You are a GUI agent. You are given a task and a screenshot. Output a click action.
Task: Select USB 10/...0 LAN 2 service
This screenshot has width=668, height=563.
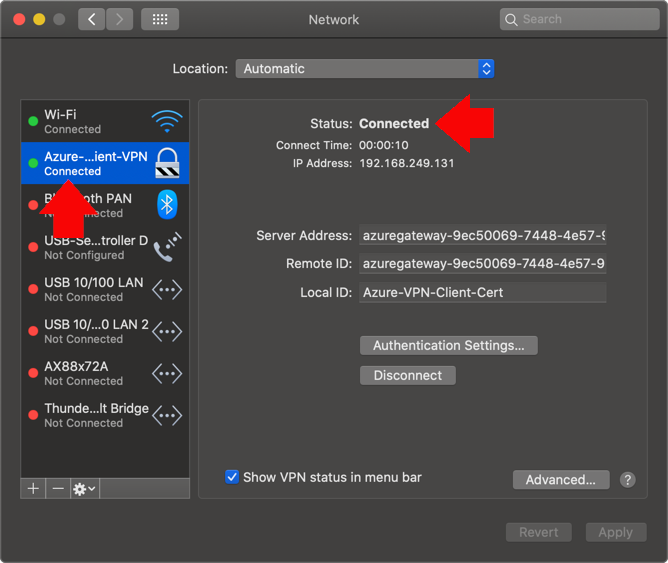click(105, 331)
